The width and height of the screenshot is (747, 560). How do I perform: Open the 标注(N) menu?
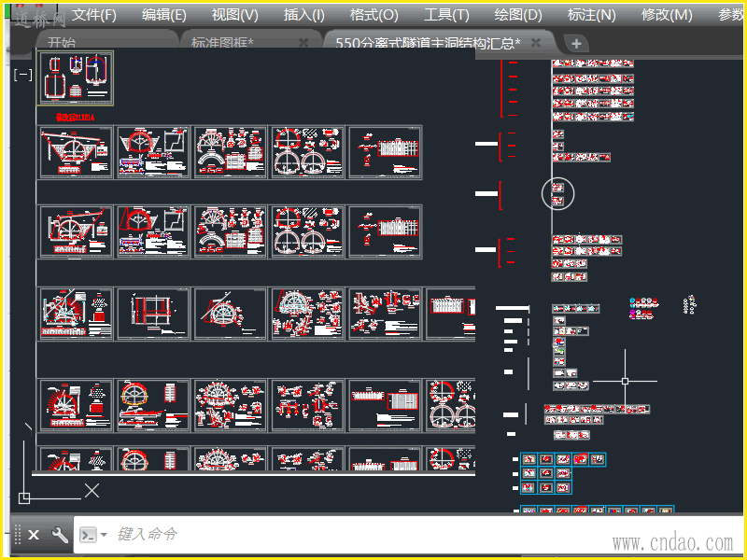tap(592, 15)
